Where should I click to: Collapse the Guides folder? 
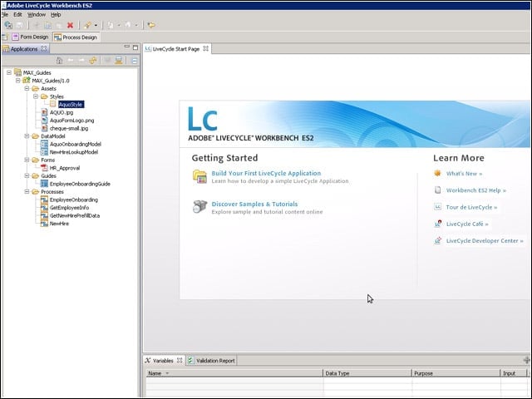point(27,175)
